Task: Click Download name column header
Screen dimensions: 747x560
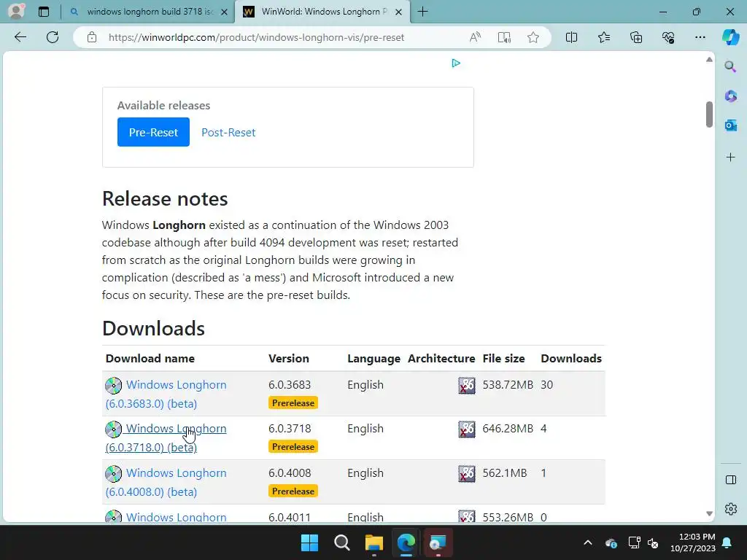Action: [150, 359]
